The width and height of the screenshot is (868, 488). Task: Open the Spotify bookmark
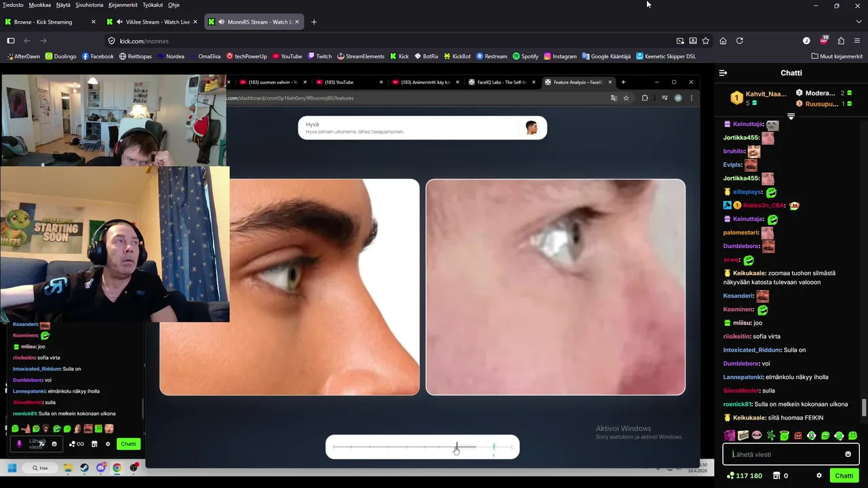pyautogui.click(x=526, y=56)
